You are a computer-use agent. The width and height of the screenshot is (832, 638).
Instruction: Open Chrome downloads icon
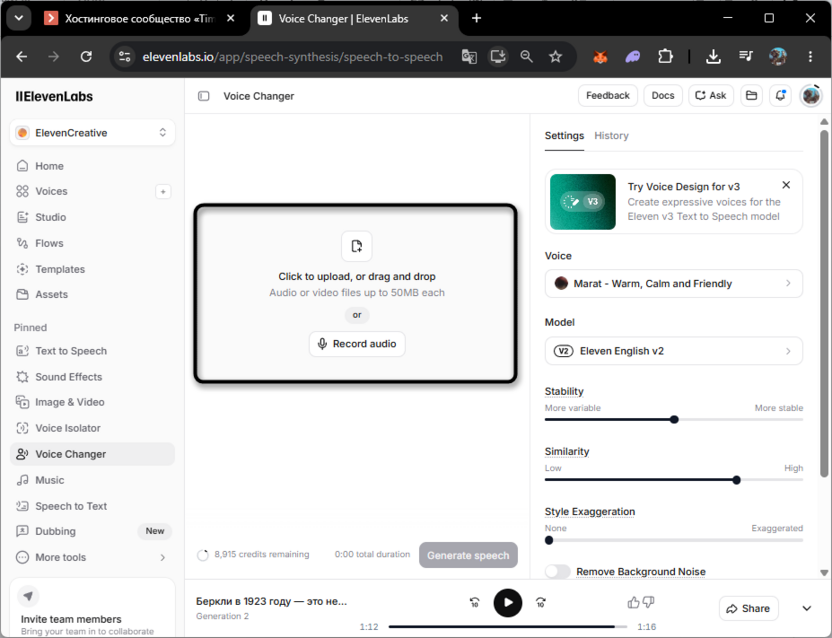(x=713, y=56)
